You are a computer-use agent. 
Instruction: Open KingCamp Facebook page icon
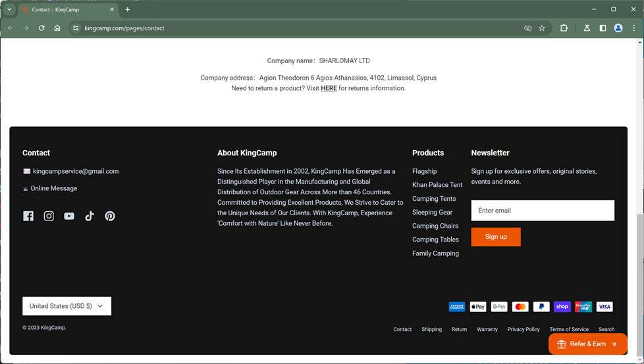28,216
